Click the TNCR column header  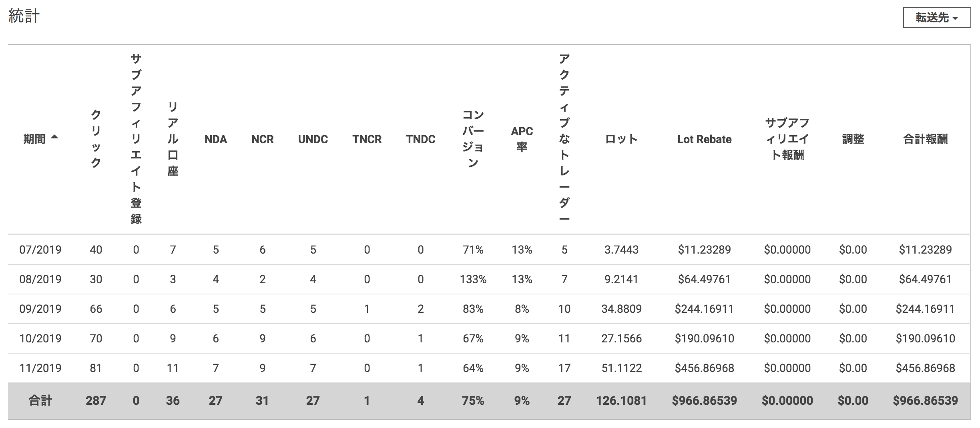tap(367, 139)
